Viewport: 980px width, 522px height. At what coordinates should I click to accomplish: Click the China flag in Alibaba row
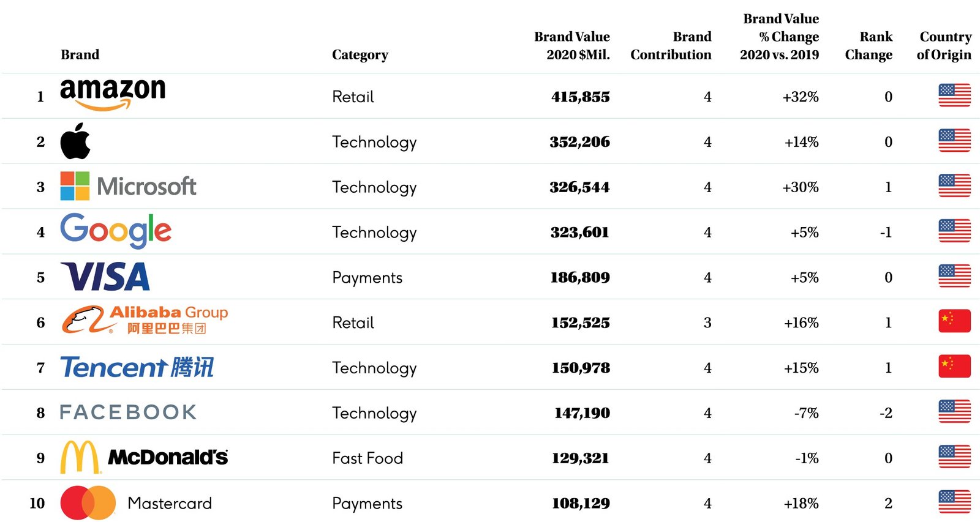pos(954,321)
